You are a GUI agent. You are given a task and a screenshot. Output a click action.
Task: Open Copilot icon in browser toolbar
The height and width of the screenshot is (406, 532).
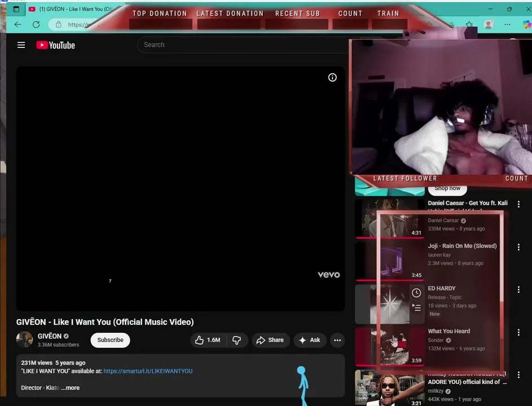(x=526, y=24)
